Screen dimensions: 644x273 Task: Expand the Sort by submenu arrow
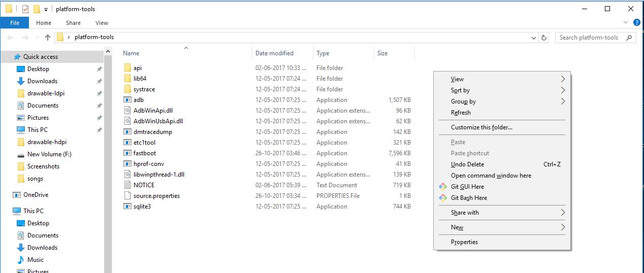[563, 90]
